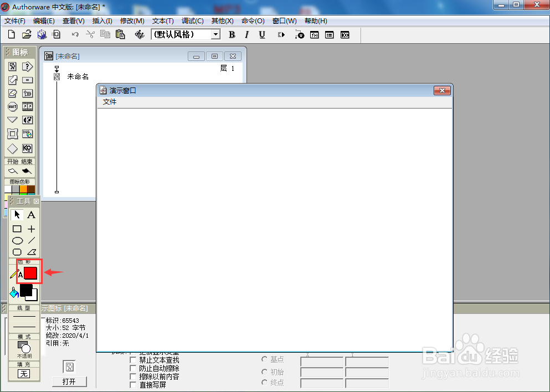Choose the Rectangle drawing tool
Image resolution: width=550 pixels, height=392 pixels.
click(17, 229)
